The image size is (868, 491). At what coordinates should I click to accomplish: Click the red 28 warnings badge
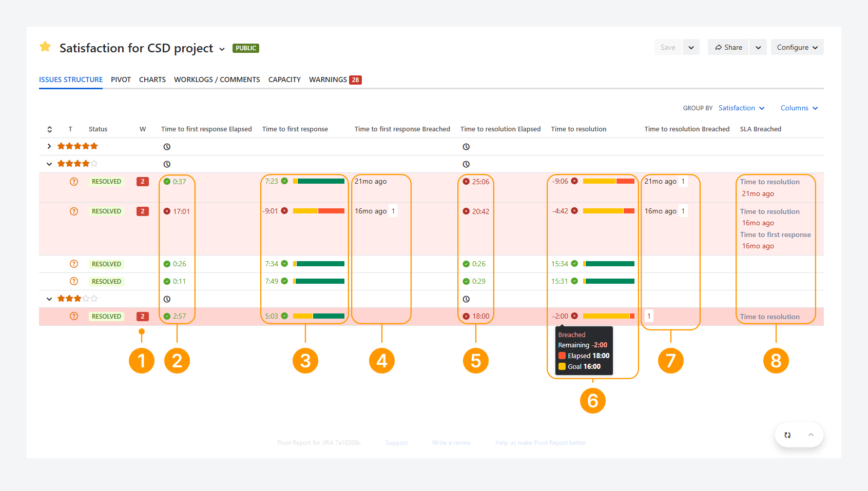355,80
